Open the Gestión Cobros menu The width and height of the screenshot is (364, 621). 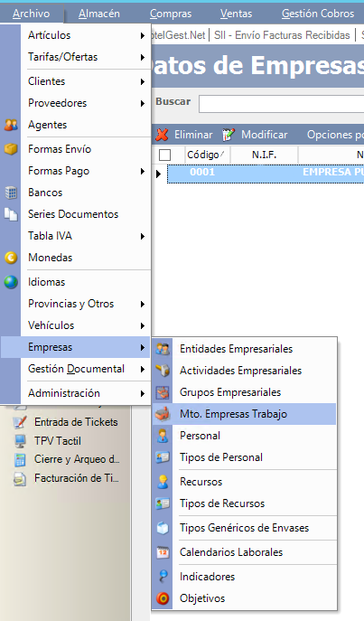(318, 14)
